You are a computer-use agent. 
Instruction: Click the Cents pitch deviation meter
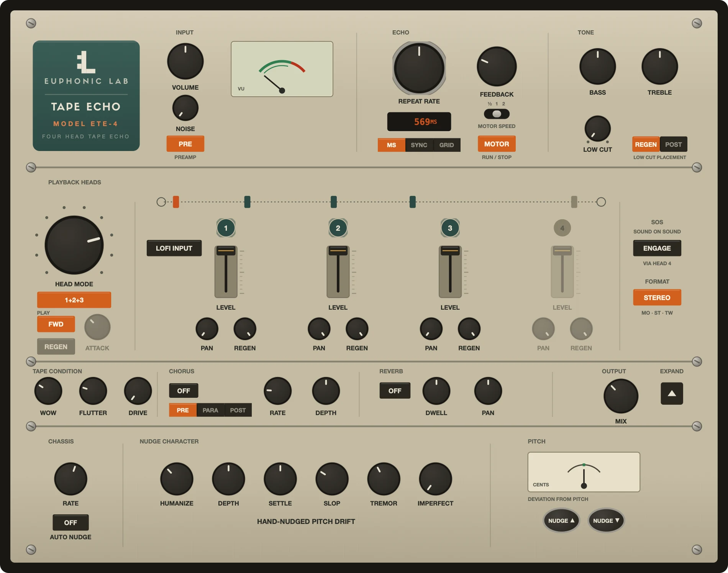click(584, 472)
